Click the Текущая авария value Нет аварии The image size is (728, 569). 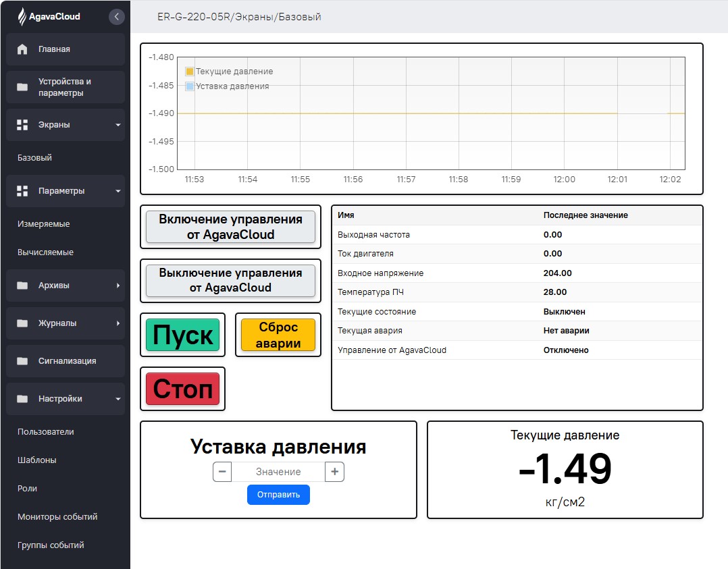click(566, 331)
